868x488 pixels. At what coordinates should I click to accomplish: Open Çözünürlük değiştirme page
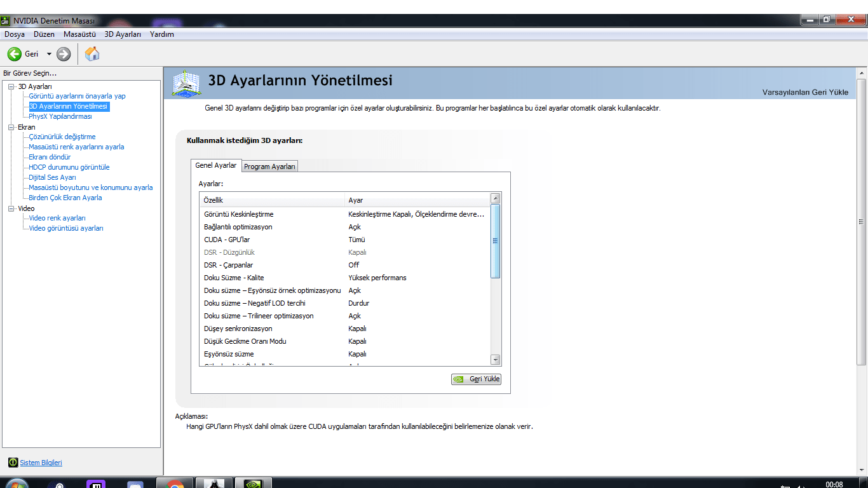point(62,137)
